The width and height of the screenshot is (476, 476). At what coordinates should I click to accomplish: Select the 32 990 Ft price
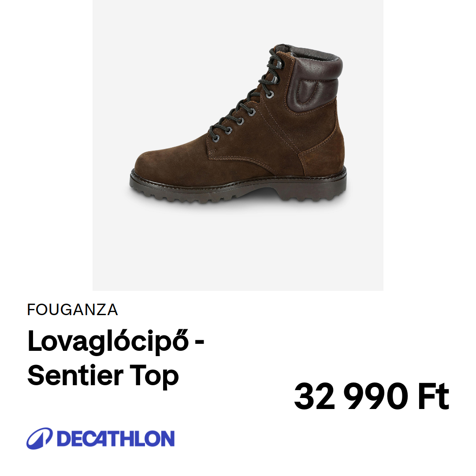[x=372, y=396]
